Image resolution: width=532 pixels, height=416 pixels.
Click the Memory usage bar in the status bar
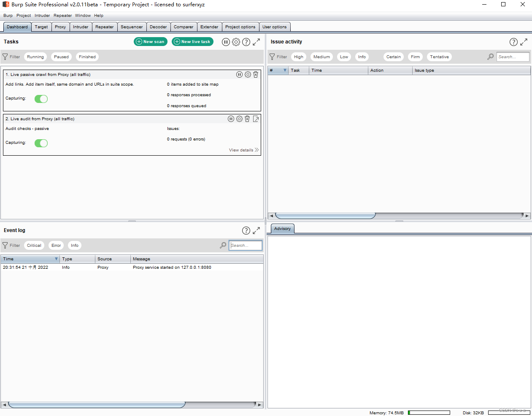429,413
